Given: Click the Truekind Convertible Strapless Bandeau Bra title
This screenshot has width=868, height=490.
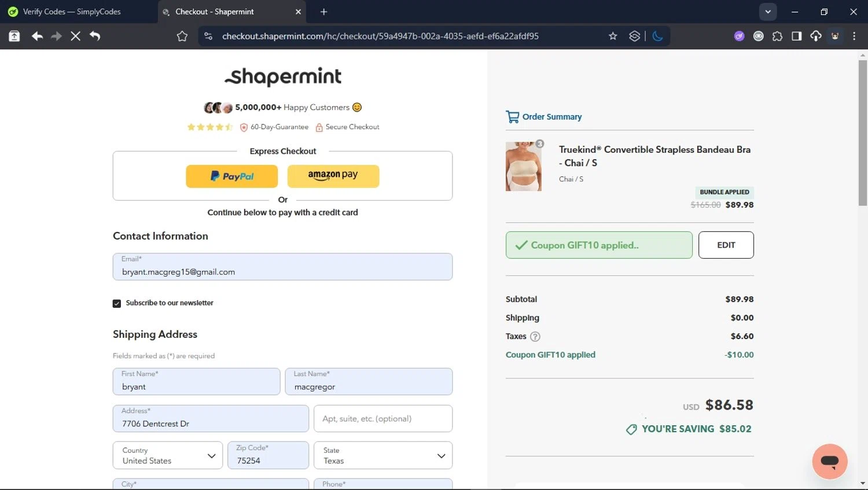Looking at the screenshot, I should click(654, 156).
